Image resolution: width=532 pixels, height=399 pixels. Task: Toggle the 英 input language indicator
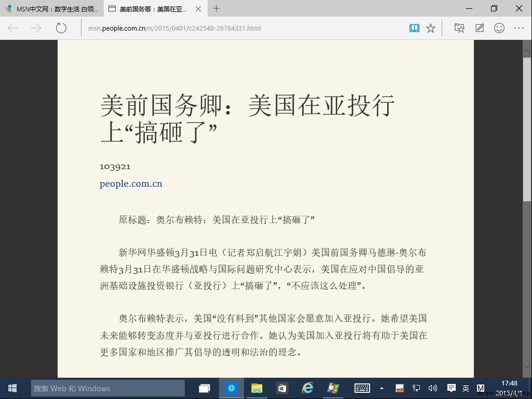(466, 388)
